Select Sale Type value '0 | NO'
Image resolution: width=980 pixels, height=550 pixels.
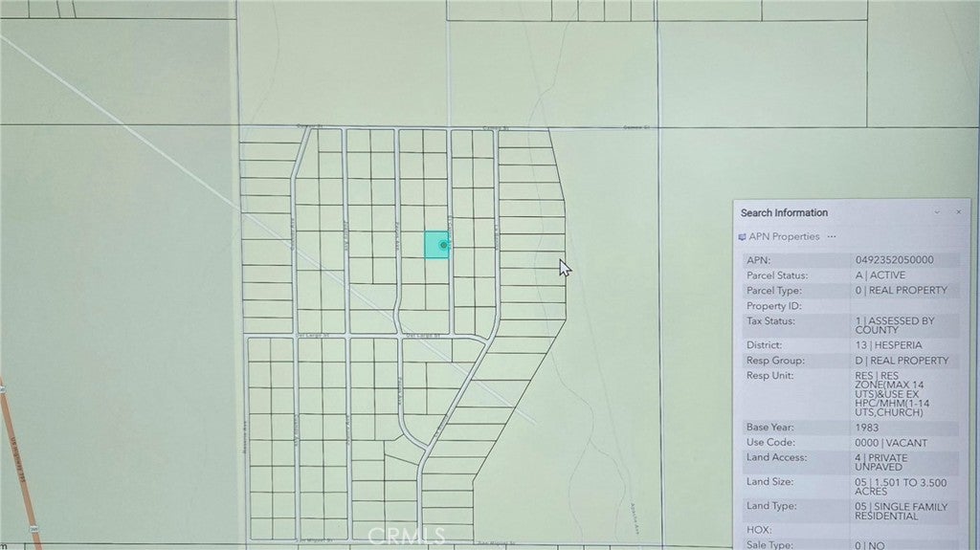point(869,545)
